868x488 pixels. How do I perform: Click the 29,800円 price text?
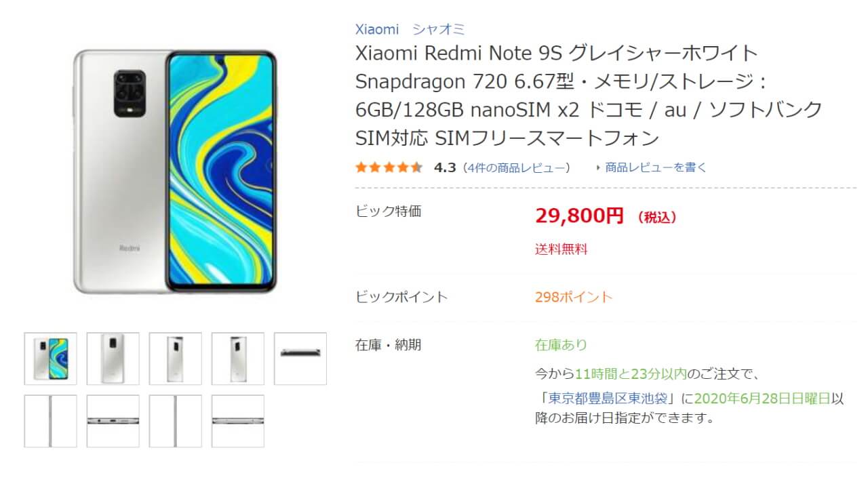point(578,216)
